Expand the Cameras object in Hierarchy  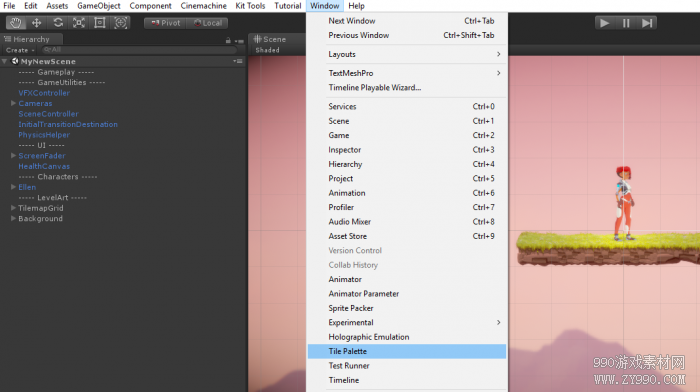[13, 103]
